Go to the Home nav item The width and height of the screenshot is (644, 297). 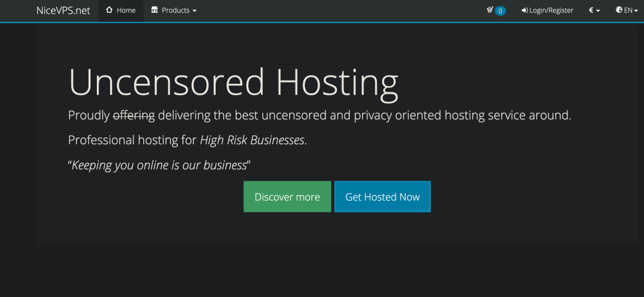[x=121, y=11]
